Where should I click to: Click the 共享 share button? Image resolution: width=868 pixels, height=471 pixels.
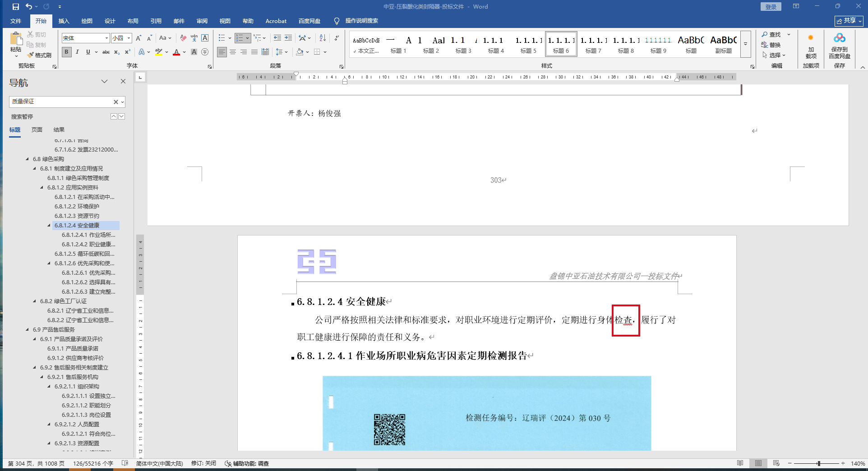[x=849, y=21]
